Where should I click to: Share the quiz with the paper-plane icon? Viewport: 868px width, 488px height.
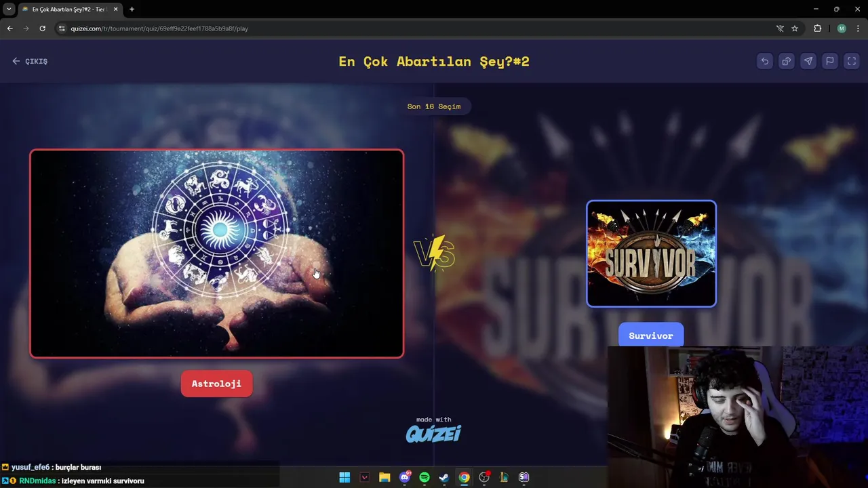(x=808, y=61)
